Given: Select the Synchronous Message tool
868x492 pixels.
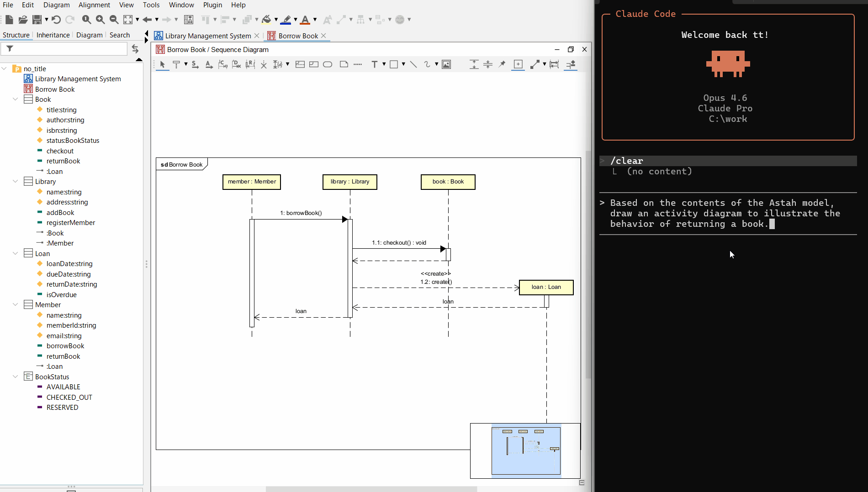Looking at the screenshot, I should click(x=195, y=64).
